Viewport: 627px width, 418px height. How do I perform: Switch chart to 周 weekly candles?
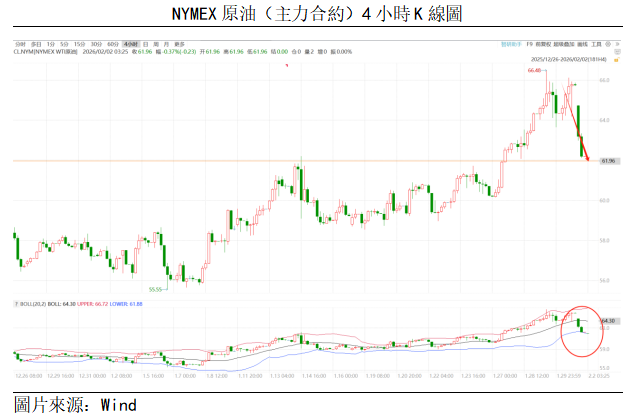click(156, 44)
